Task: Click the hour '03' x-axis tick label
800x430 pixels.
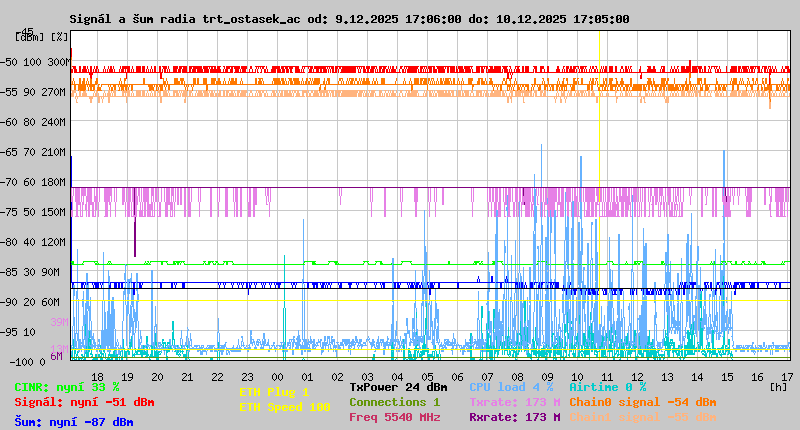Action: 367,377
